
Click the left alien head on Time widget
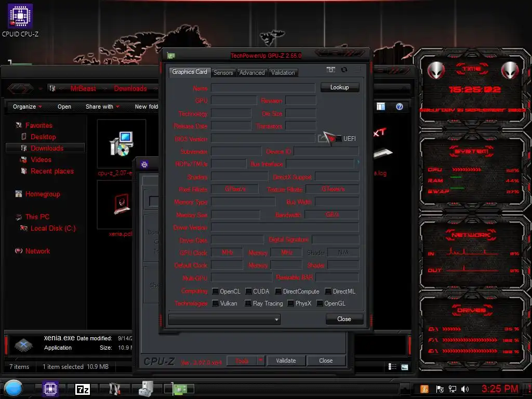436,70
